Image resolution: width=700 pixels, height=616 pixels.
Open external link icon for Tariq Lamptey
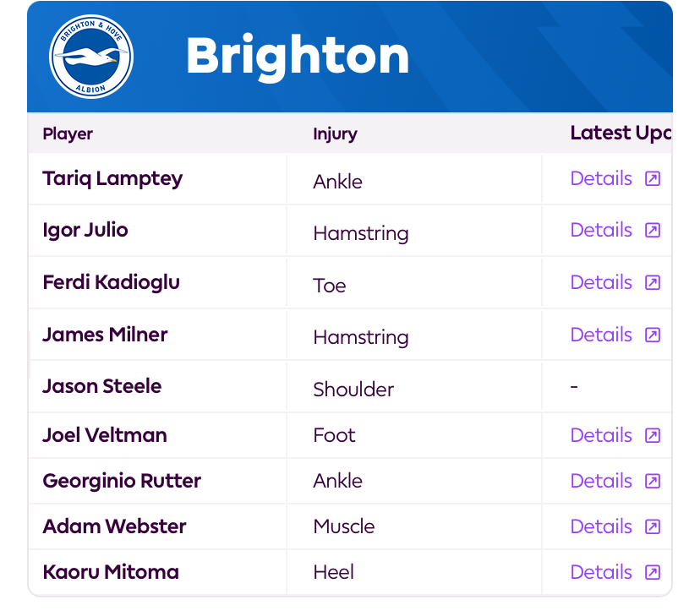[652, 178]
